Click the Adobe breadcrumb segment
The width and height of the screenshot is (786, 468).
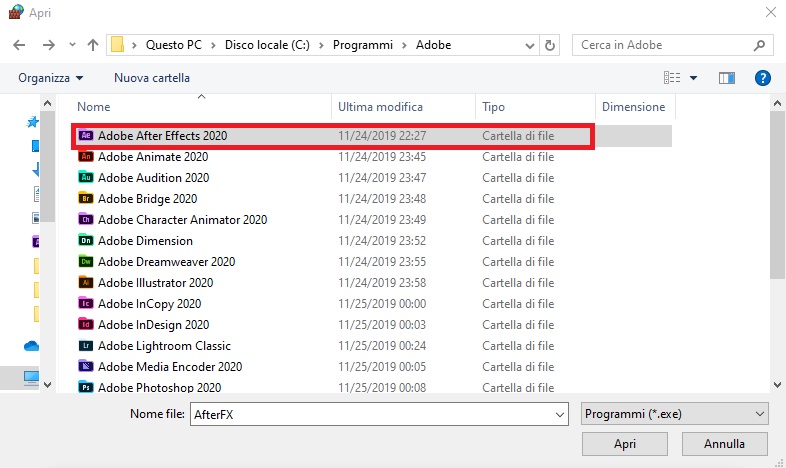[433, 45]
